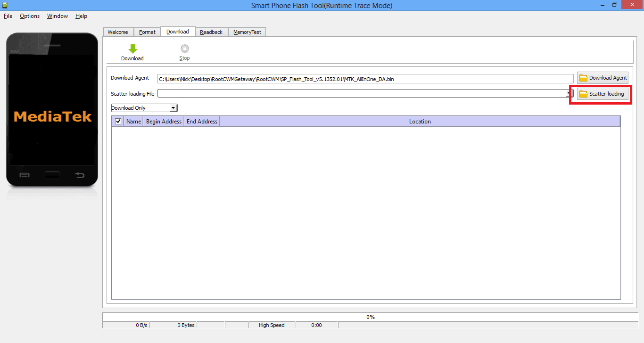
Task: Open the Options menu
Action: point(30,16)
